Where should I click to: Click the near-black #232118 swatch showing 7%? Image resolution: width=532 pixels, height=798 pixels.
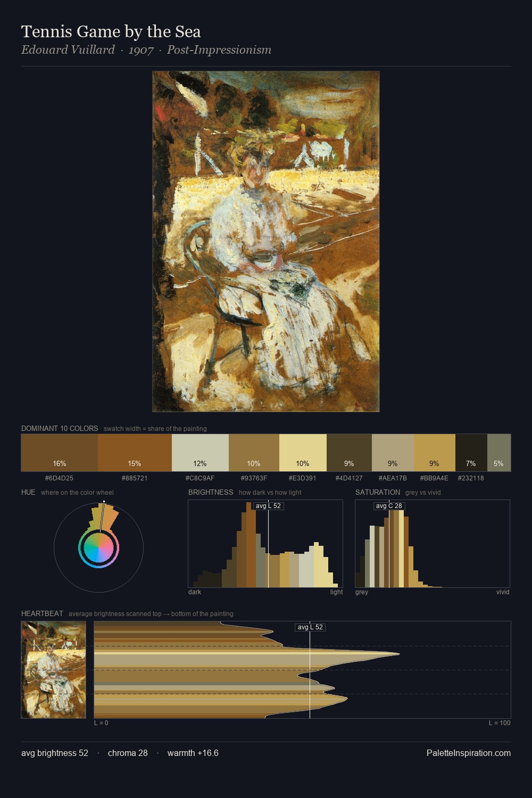tap(471, 453)
